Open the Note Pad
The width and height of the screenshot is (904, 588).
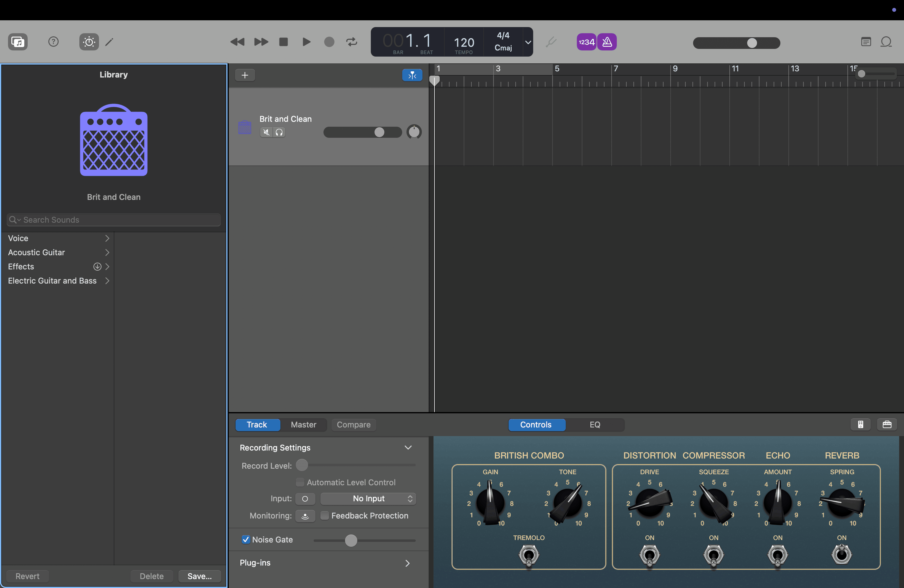pyautogui.click(x=866, y=42)
